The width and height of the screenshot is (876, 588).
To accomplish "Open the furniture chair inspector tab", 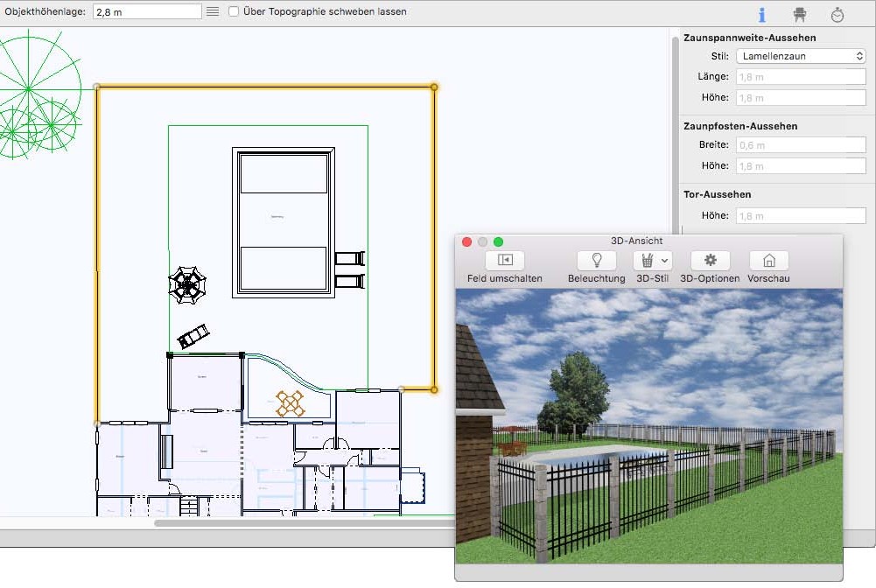I will 799,15.
